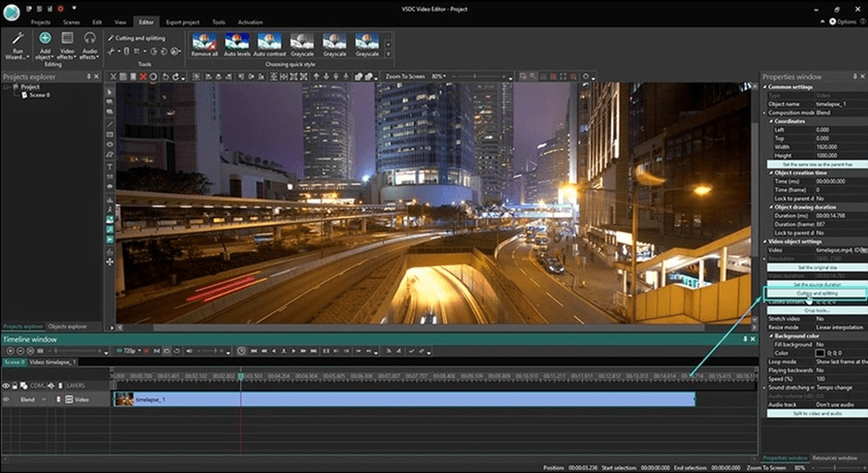Click the Add object button

(45, 45)
